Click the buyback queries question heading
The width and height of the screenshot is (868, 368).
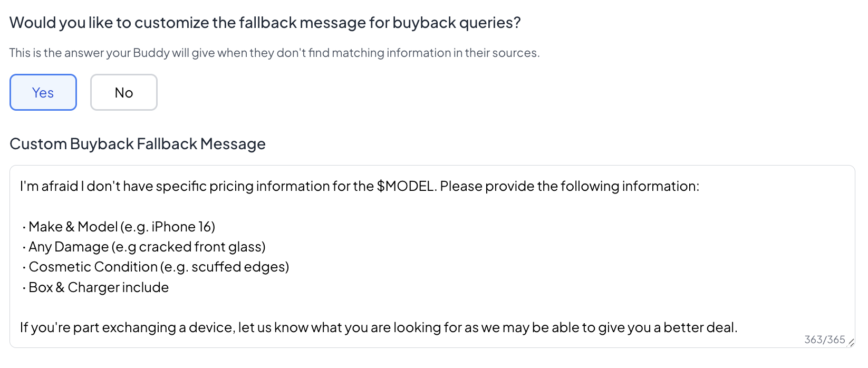point(265,22)
